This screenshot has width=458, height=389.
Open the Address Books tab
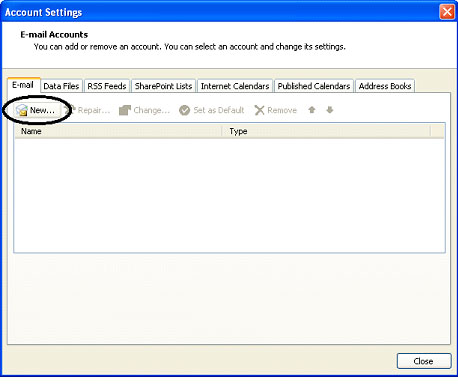pos(385,86)
